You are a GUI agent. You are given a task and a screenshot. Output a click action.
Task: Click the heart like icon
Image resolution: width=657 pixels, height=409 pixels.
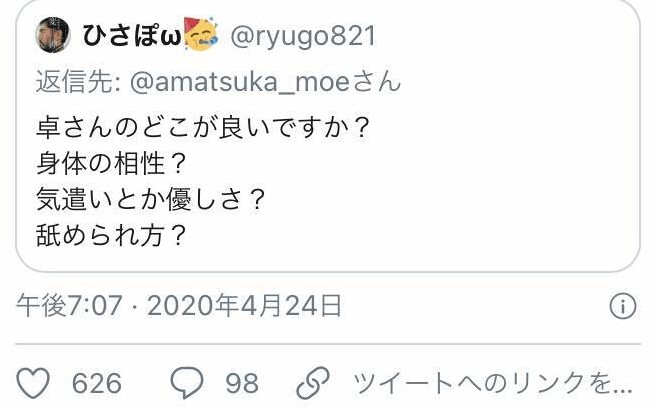point(33,383)
